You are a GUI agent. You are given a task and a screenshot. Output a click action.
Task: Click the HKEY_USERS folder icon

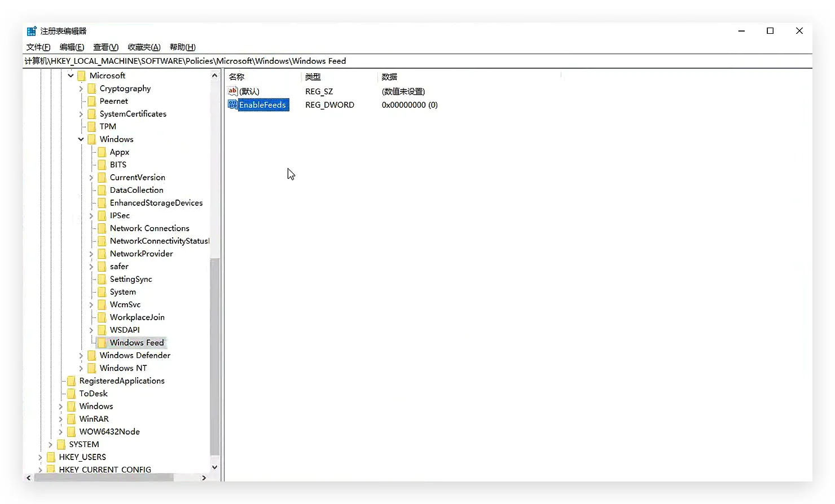coord(51,457)
